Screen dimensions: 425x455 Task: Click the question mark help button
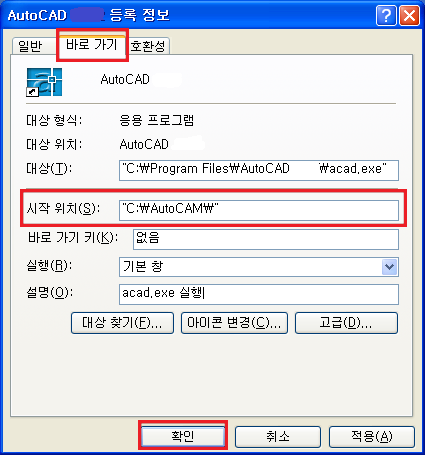pyautogui.click(x=386, y=15)
